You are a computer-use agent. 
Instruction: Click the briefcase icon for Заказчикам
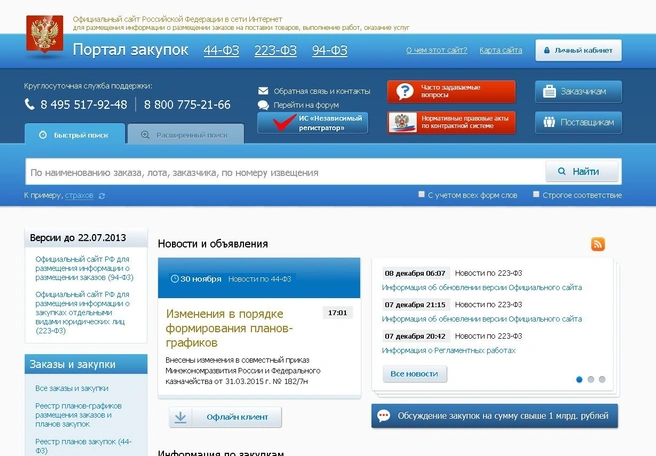tap(549, 91)
